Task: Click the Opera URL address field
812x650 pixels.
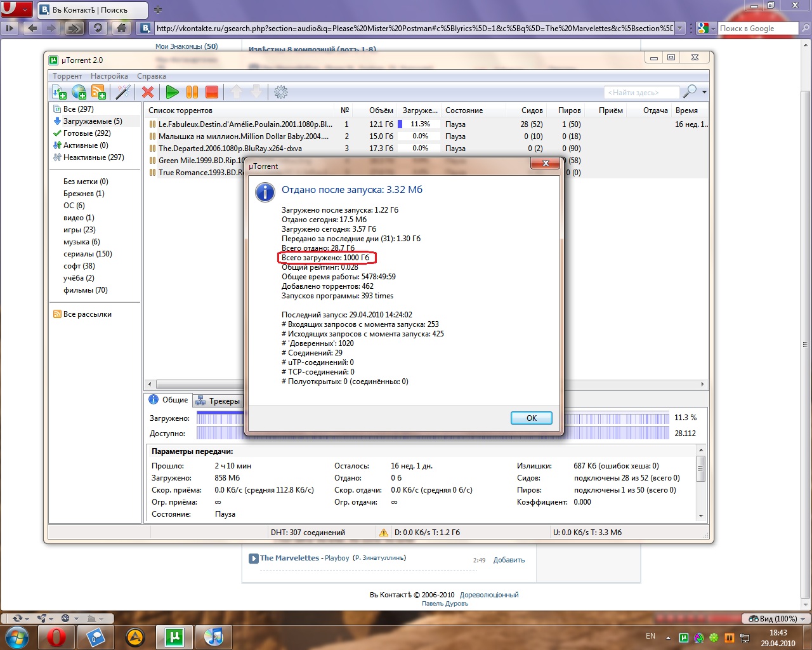Action: [414, 28]
